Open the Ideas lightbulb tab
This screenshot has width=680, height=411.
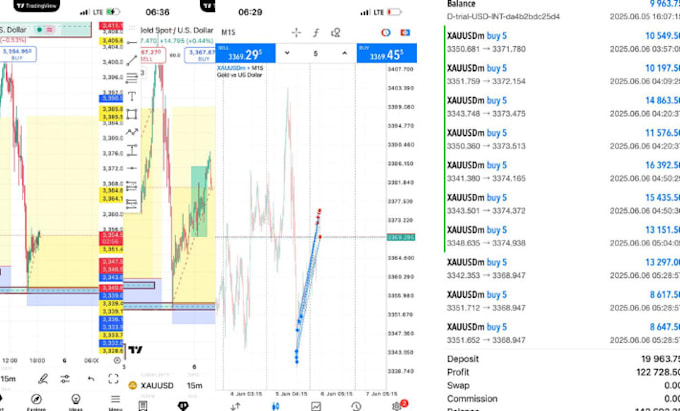75,402
